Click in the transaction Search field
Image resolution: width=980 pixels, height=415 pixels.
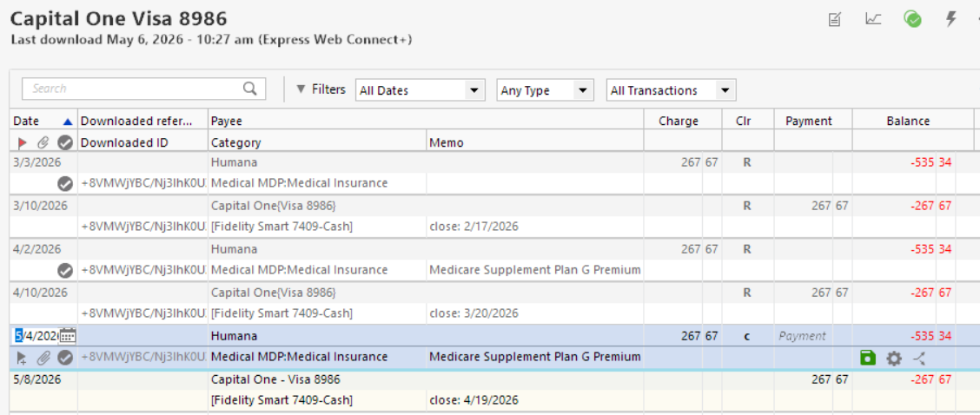pos(135,89)
